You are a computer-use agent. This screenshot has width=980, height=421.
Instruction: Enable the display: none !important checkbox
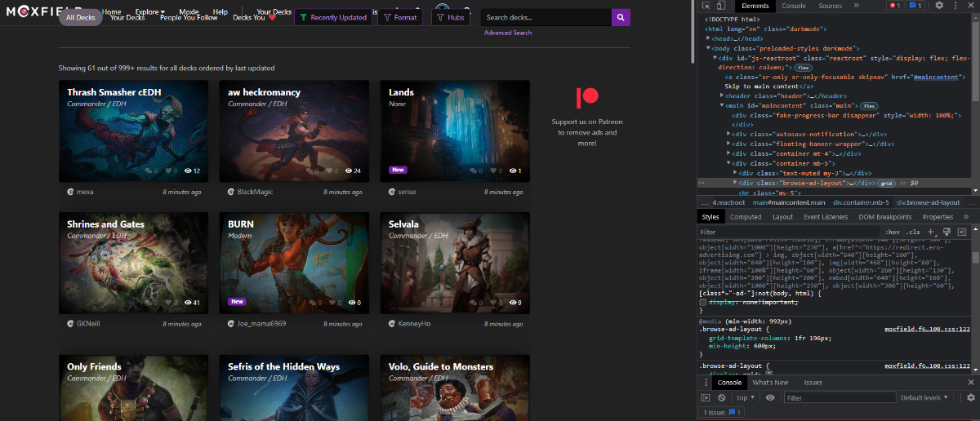tap(704, 302)
